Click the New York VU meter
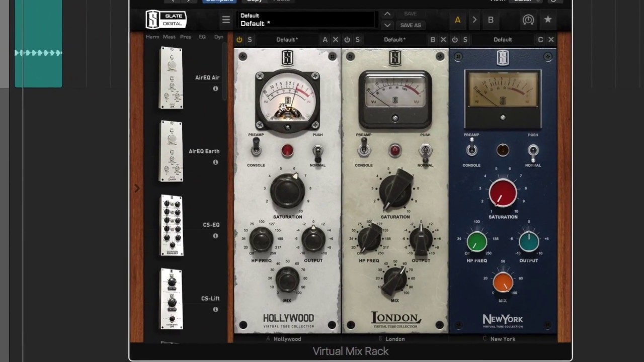 [x=503, y=99]
